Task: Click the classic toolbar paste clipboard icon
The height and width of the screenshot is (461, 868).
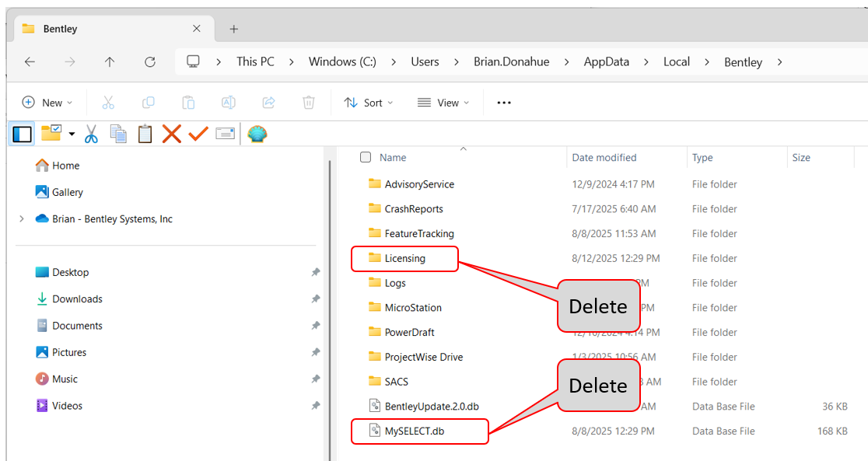Action: point(145,134)
